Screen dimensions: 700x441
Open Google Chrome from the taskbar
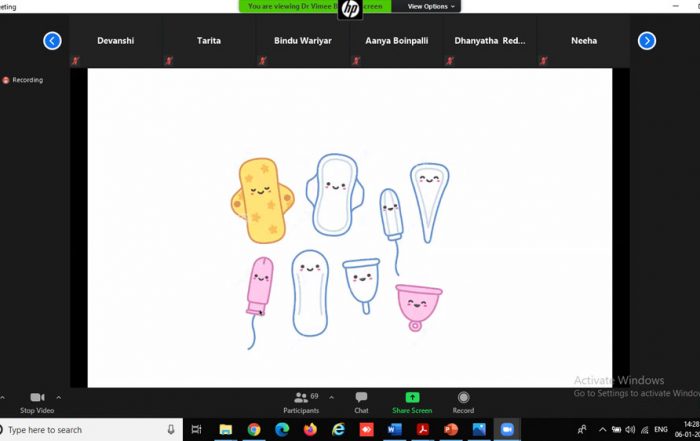pyautogui.click(x=254, y=429)
